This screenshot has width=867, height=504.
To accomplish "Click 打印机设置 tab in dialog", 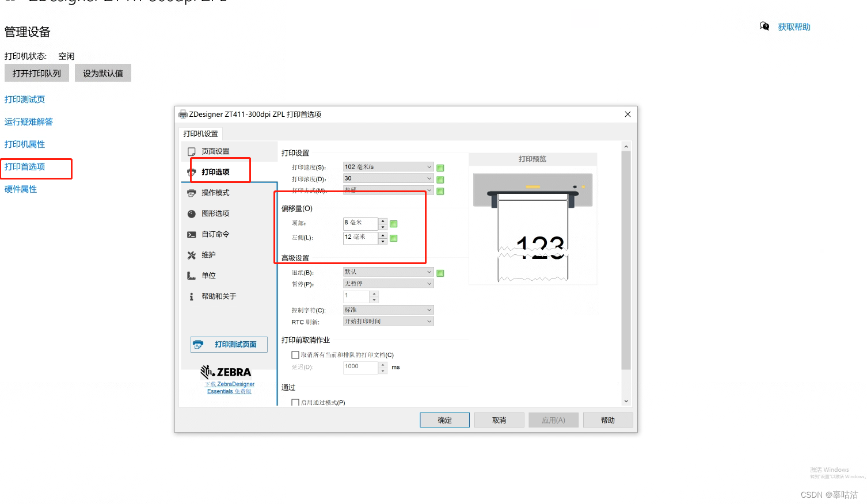I will coord(200,134).
